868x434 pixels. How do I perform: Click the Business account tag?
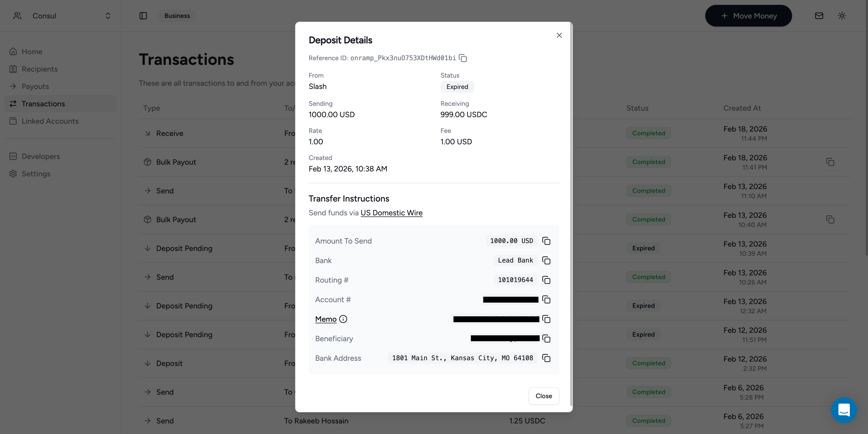point(177,15)
